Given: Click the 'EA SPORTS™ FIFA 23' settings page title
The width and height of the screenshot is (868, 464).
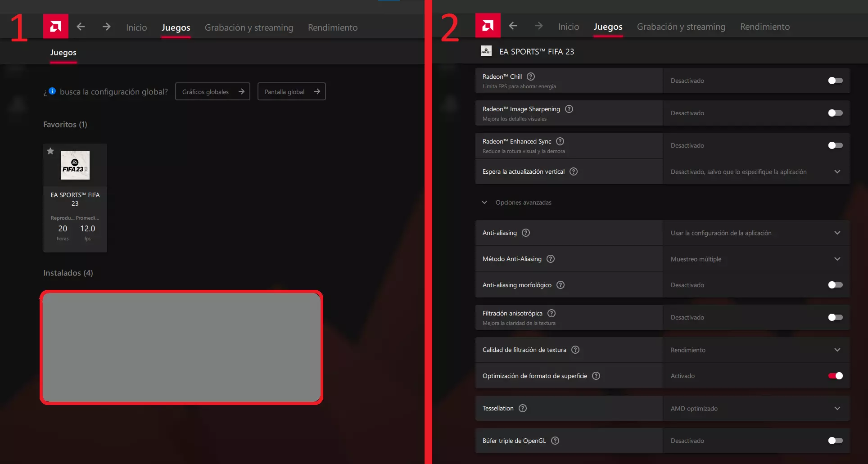Looking at the screenshot, I should 537,52.
